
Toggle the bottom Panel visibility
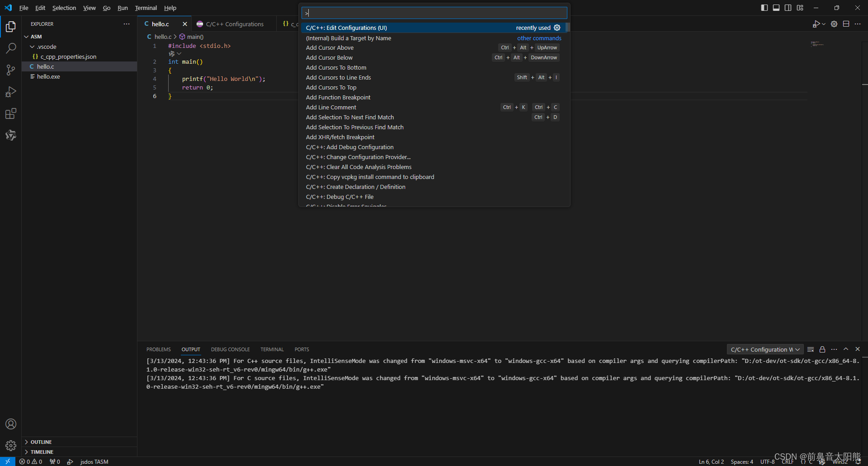[776, 8]
